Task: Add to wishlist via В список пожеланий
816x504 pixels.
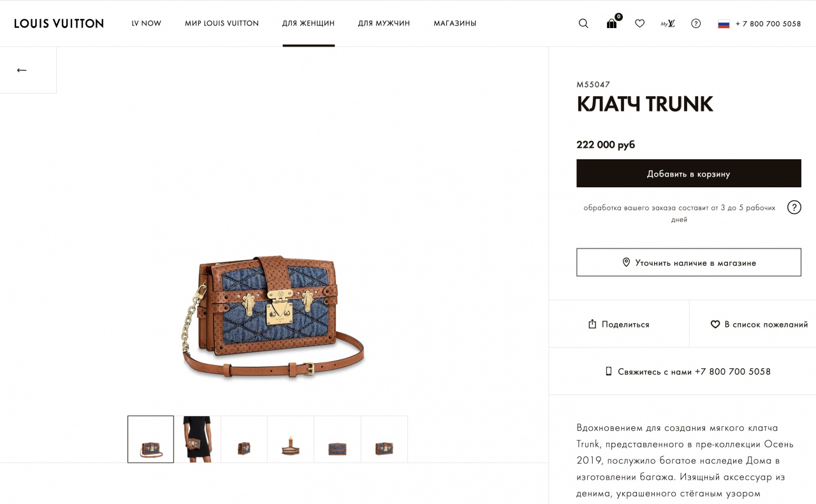Action: pos(753,324)
